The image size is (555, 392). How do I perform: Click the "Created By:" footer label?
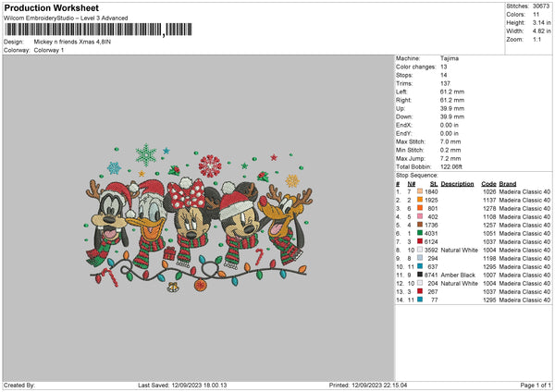tap(19, 385)
